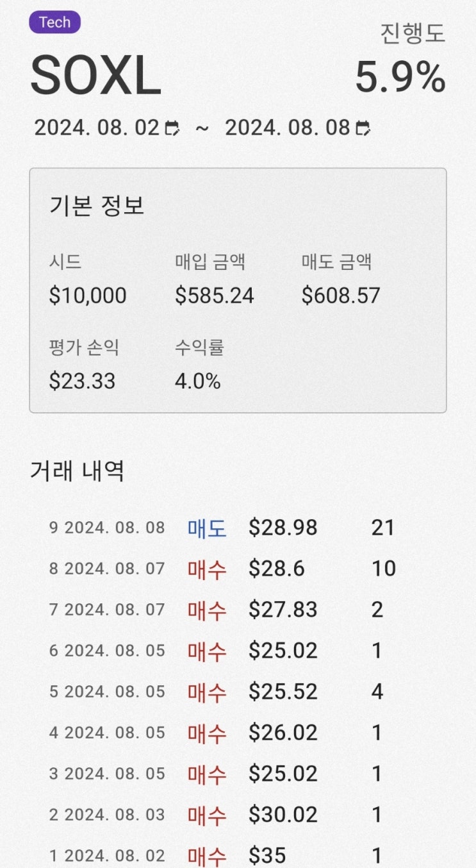This screenshot has height=868, width=476.
Task: Tap the purple Tech tag
Action: pyautogui.click(x=54, y=22)
